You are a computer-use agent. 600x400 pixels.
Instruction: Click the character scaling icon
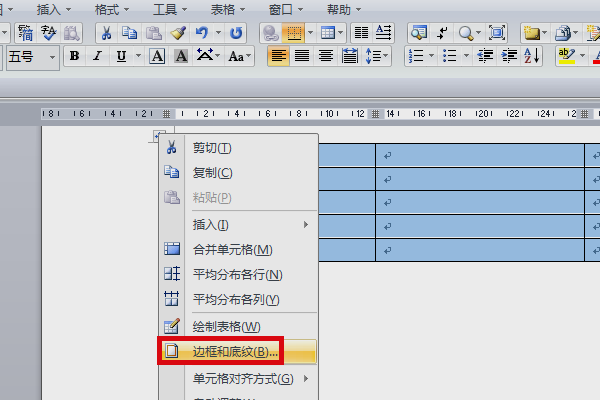205,56
